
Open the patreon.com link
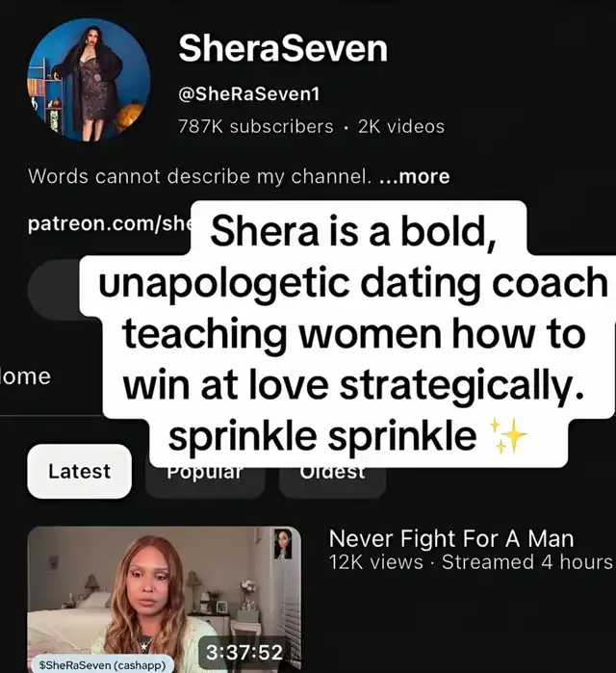click(109, 223)
